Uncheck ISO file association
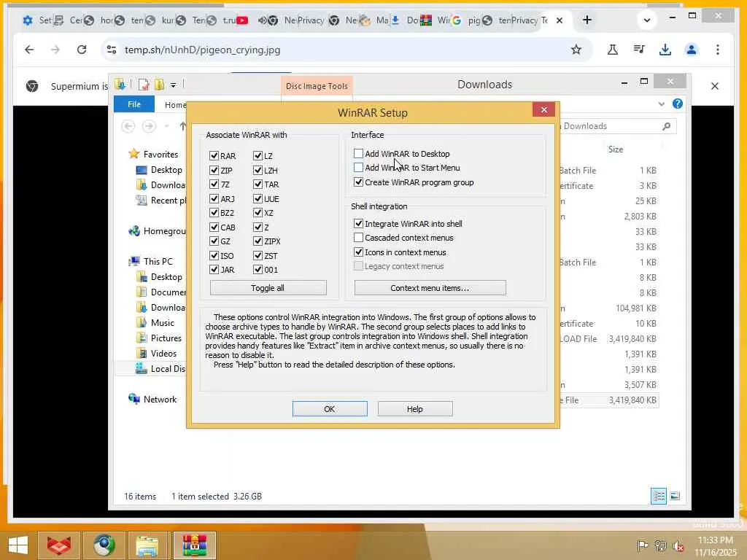Screen dimensions: 747x560 [214, 256]
